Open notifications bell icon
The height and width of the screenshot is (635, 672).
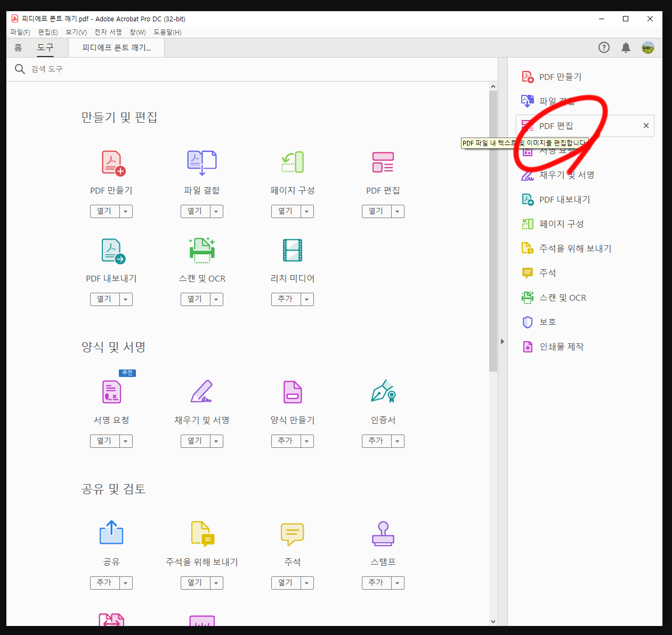626,47
